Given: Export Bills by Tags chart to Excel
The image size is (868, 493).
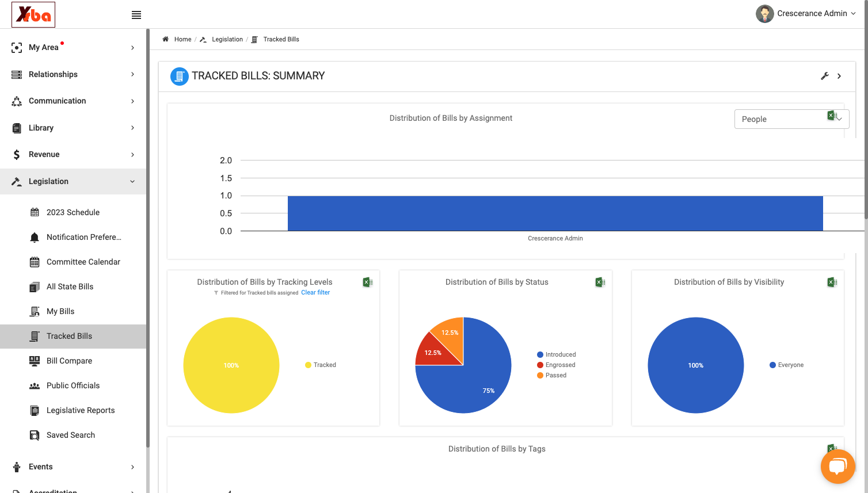Looking at the screenshot, I should [x=832, y=449].
